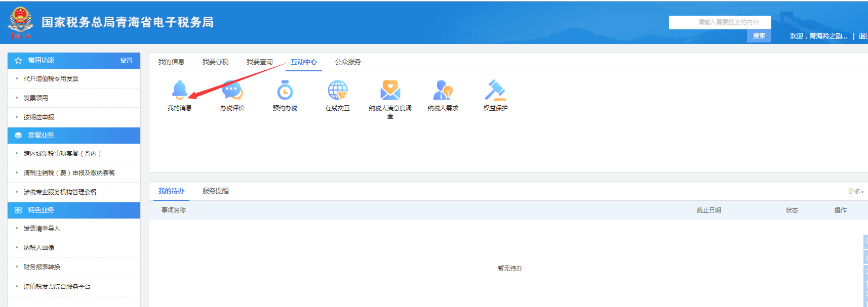Switch to 我要查询 tab
The height and width of the screenshot is (307, 868).
coord(259,62)
